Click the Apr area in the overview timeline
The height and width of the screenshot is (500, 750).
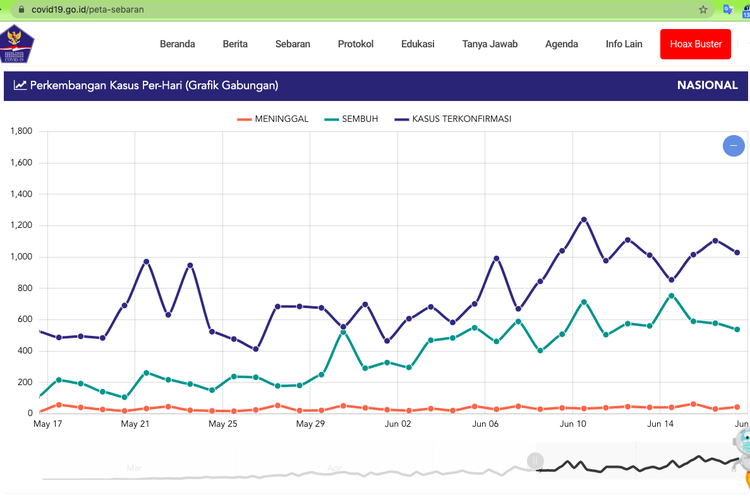click(334, 467)
